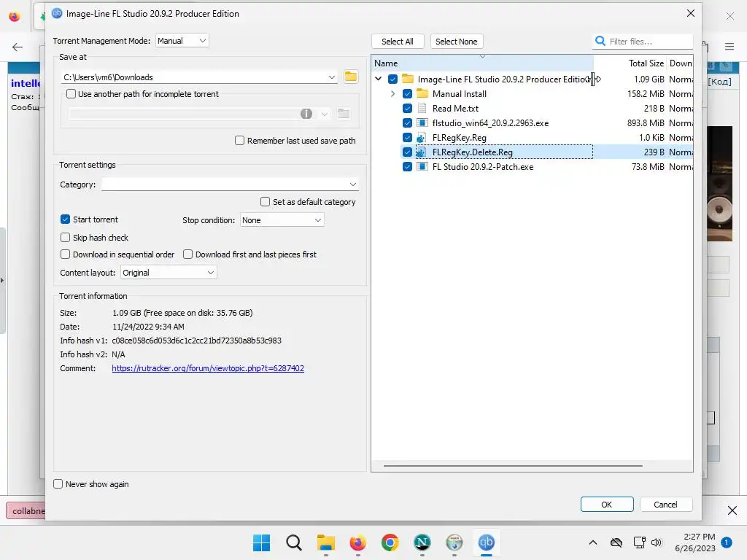Click Select All button
The height and width of the screenshot is (560, 747).
[x=398, y=42]
